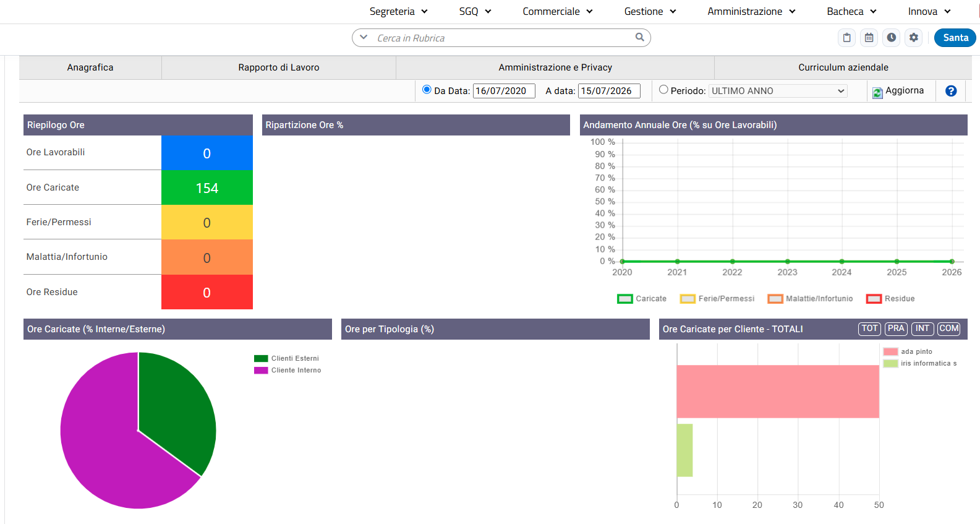
Task: Click the blue help question mark icon
Action: click(x=951, y=91)
